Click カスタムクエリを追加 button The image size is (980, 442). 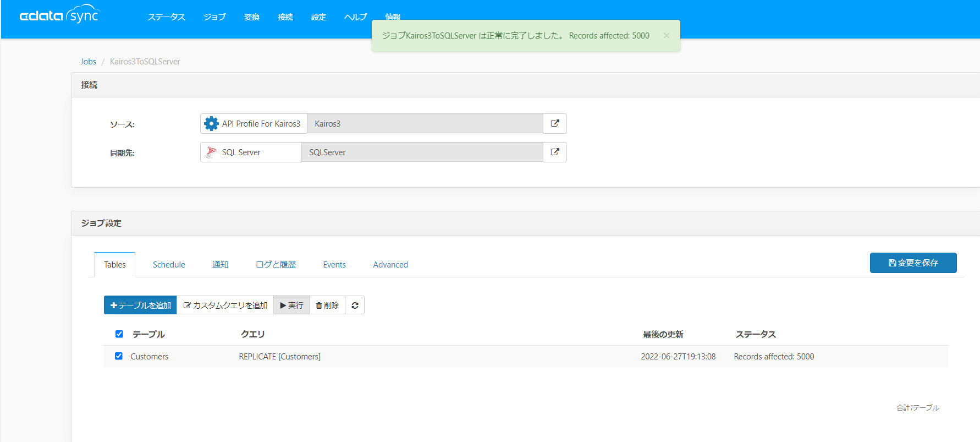pyautogui.click(x=225, y=305)
